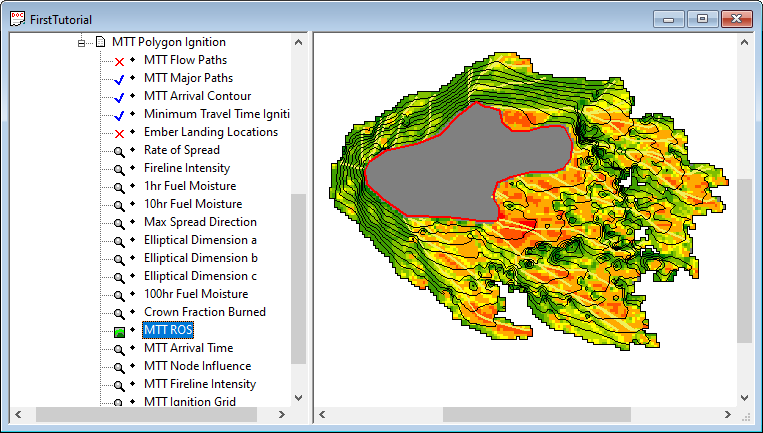Select the Minimum Travel Time Ignition item

[217, 114]
